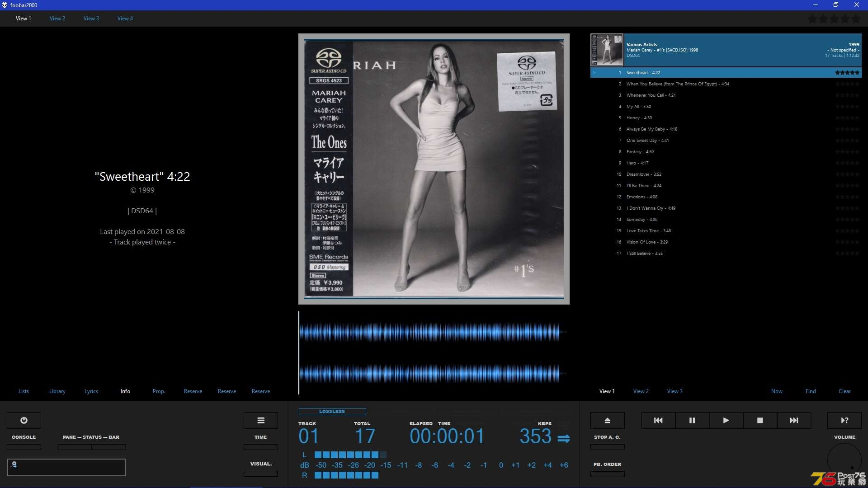Viewport: 868px width, 488px height.
Task: Toggle the Console indicator bar
Action: [24, 447]
